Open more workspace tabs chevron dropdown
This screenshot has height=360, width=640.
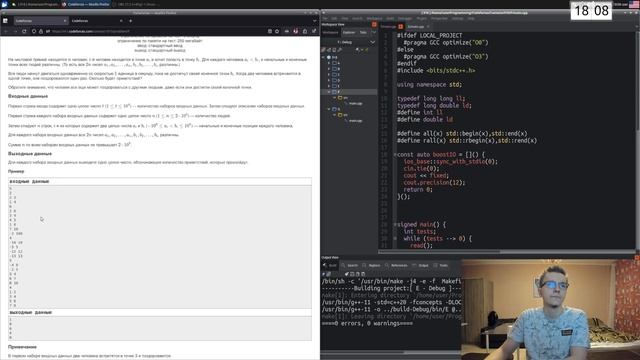coord(373,32)
